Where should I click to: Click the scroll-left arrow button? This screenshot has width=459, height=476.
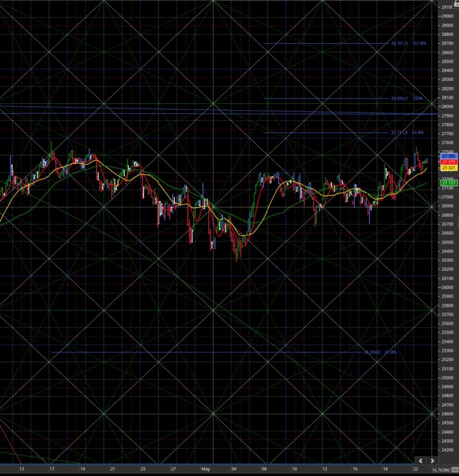421,461
